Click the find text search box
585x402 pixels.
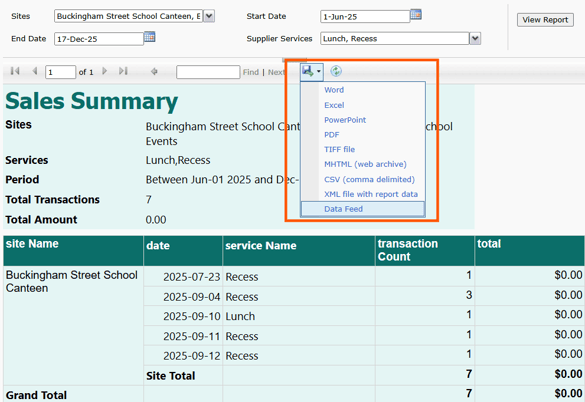(208, 72)
